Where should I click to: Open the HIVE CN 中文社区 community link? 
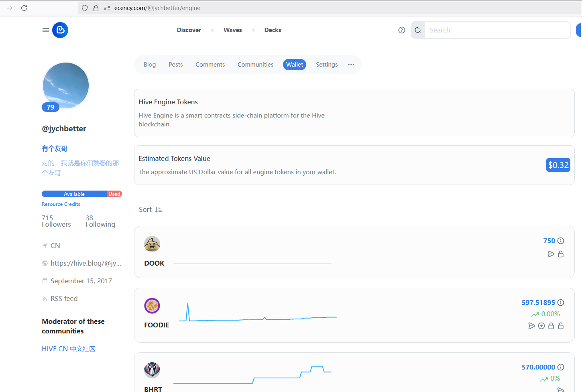[x=69, y=349]
